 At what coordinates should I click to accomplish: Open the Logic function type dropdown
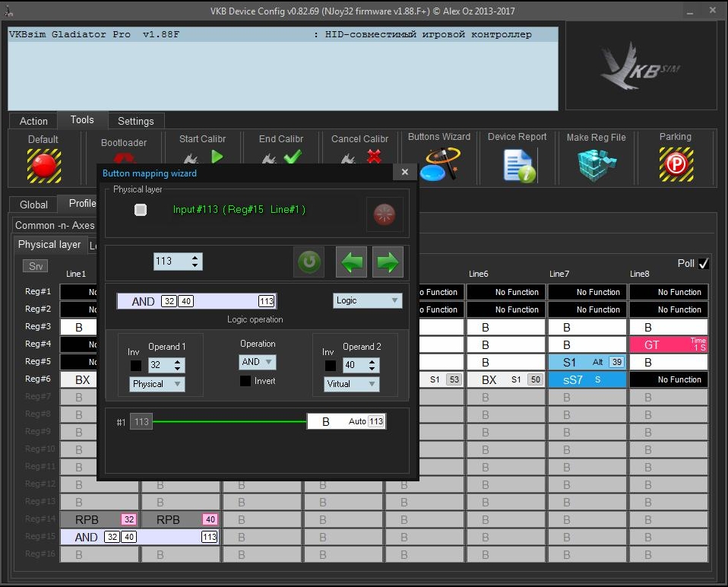point(367,300)
